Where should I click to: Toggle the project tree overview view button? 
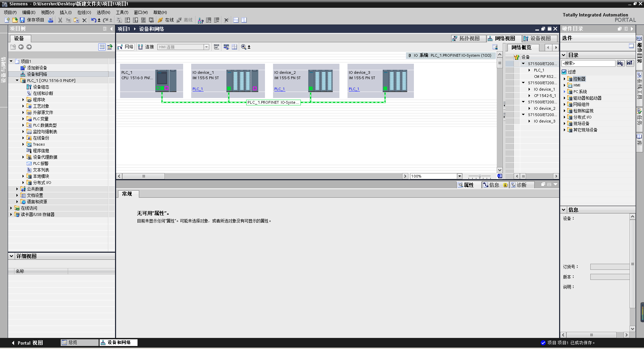[x=102, y=47]
